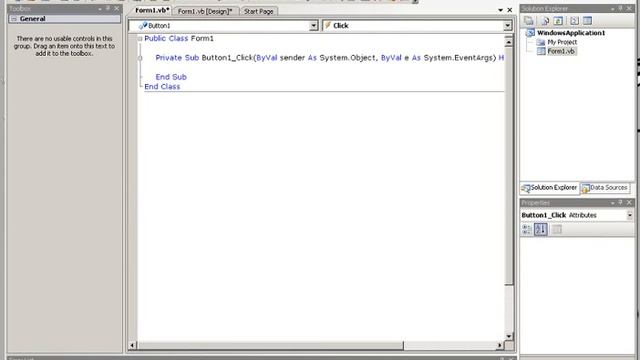The height and width of the screenshot is (360, 640).
Task: Click the horizontal scroll right arrow
Action: pyautogui.click(x=500, y=345)
